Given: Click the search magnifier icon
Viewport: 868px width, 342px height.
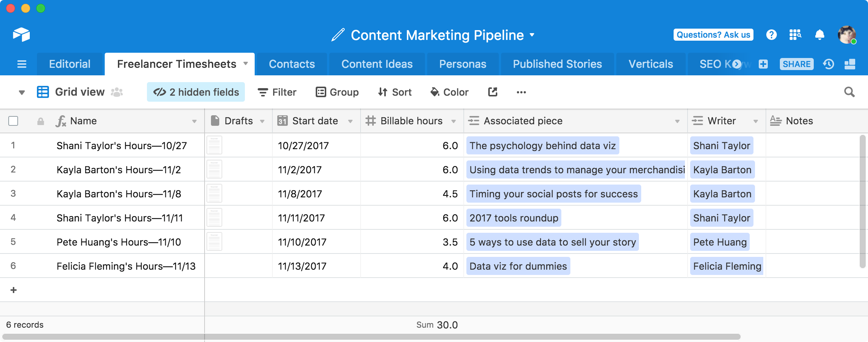Looking at the screenshot, I should pos(849,92).
